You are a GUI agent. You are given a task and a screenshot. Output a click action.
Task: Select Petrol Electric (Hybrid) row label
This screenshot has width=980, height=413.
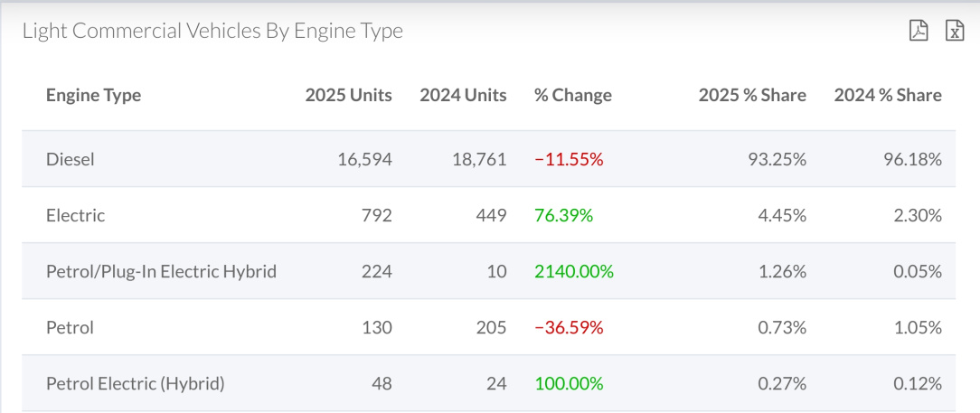(x=135, y=384)
